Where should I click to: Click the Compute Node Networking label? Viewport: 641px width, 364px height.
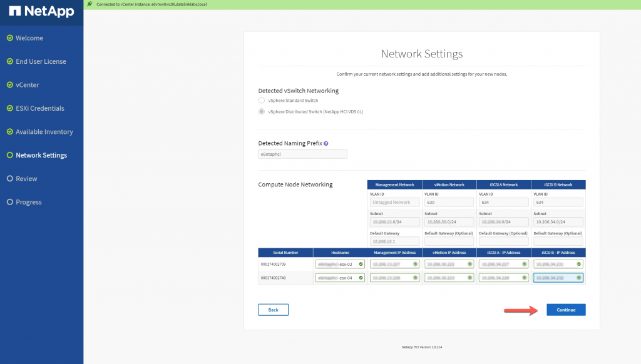(295, 185)
